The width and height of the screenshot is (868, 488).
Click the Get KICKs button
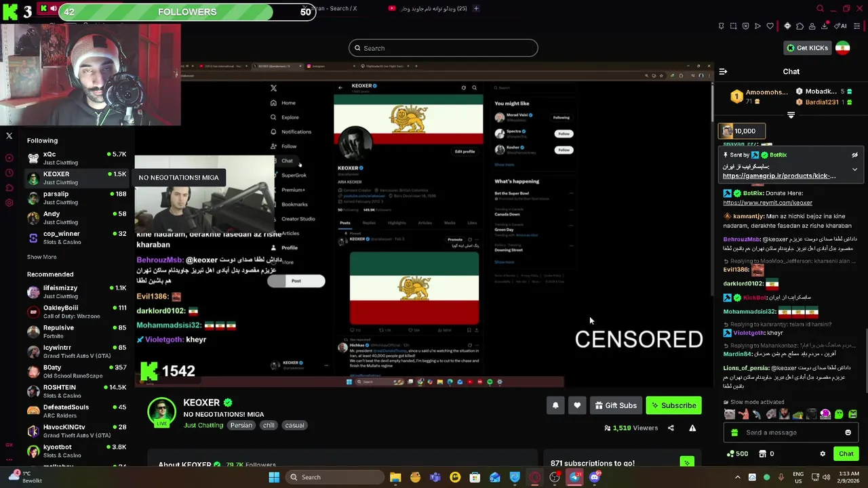click(x=807, y=48)
